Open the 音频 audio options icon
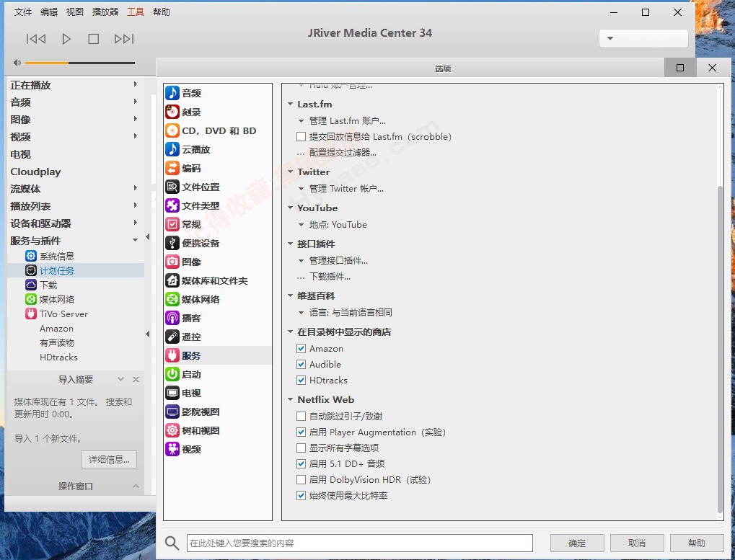Viewport: 735px width, 560px height. 172,93
